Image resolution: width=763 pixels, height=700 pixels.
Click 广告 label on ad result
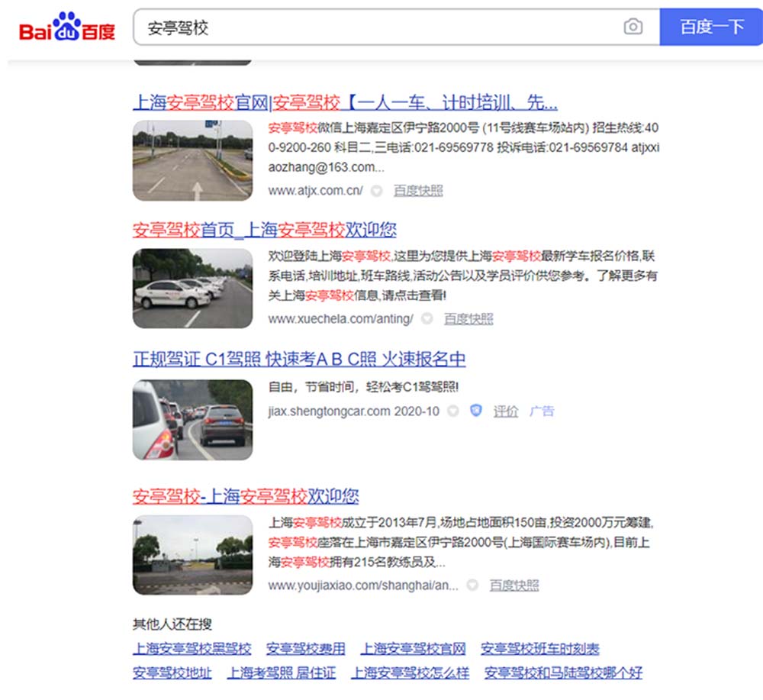[542, 411]
